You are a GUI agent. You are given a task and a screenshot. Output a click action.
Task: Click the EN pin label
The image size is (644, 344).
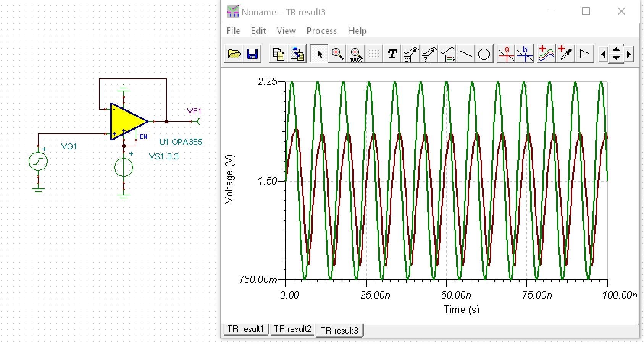pyautogui.click(x=144, y=136)
